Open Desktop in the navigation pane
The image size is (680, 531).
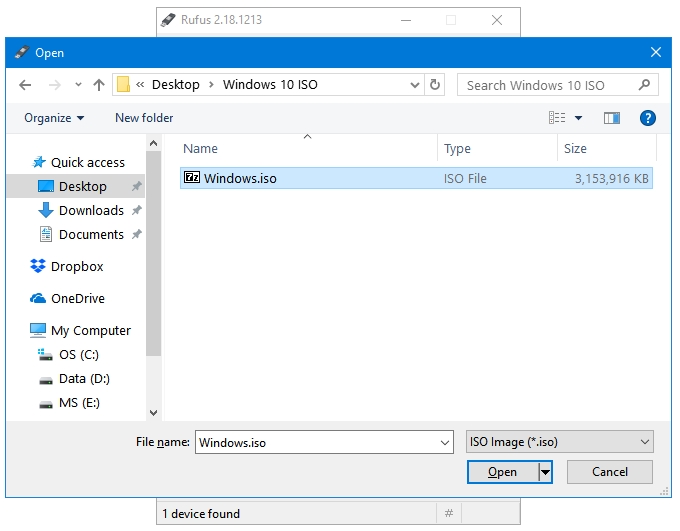click(x=76, y=186)
